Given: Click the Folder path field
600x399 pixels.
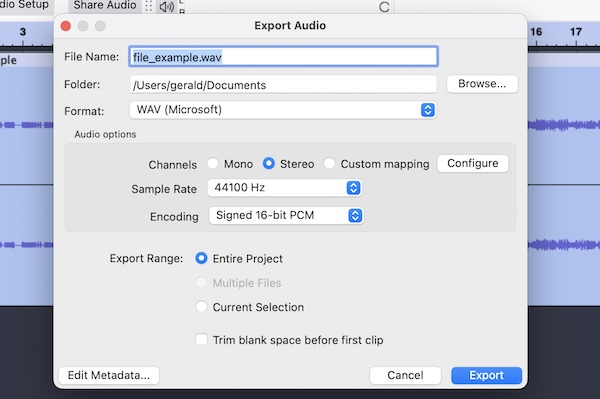Looking at the screenshot, I should pos(283,85).
